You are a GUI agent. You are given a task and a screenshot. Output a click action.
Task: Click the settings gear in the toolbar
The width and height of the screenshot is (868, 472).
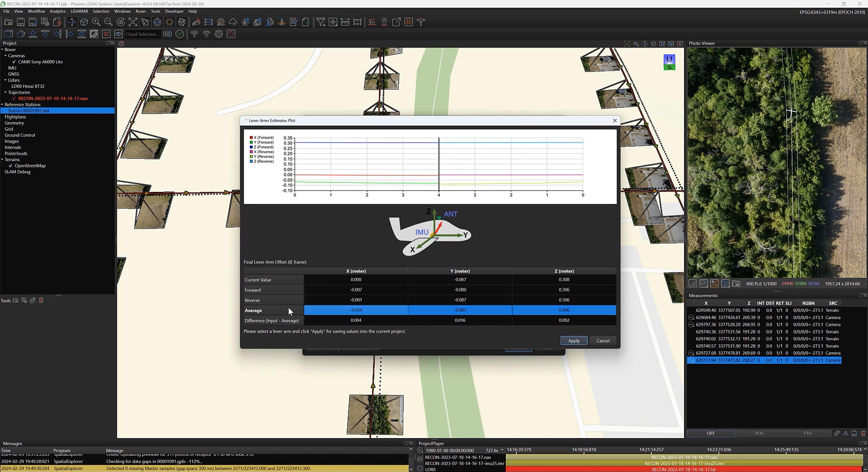[x=219, y=34]
